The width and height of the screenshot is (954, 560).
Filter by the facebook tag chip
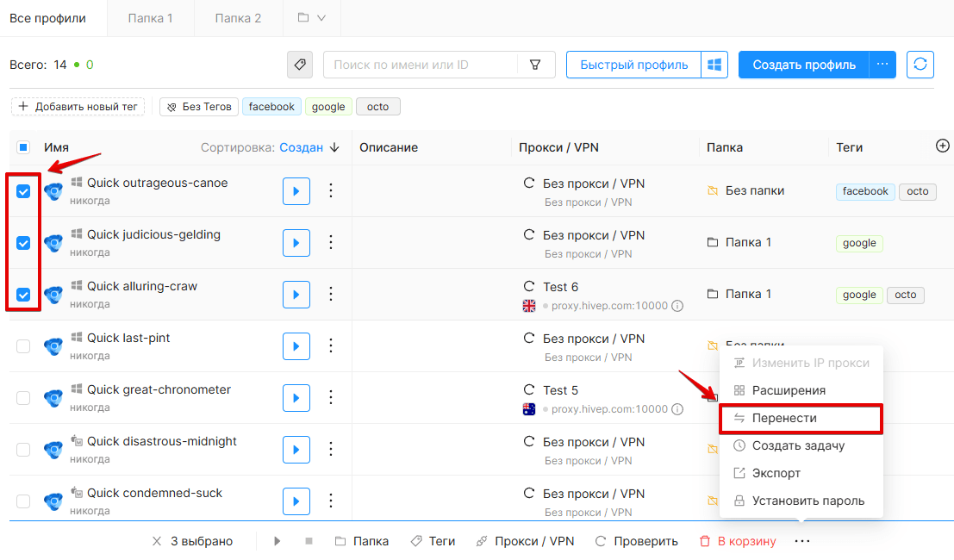click(x=271, y=107)
